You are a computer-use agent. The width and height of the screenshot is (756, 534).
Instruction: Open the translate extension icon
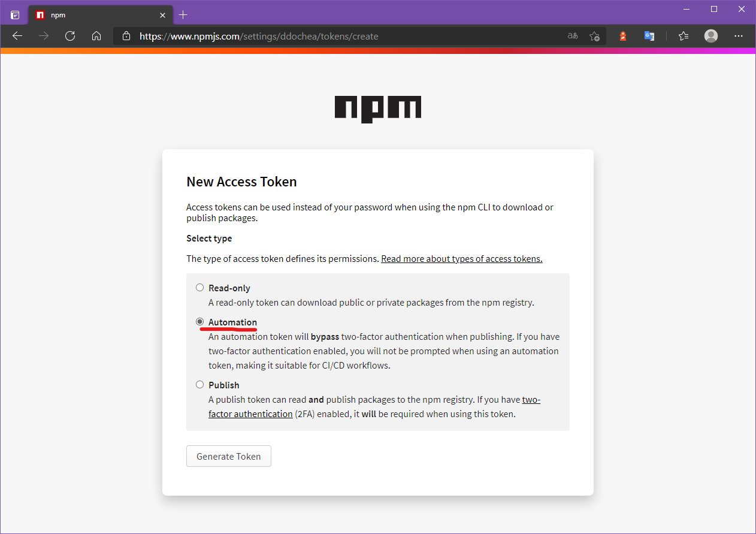(x=649, y=36)
